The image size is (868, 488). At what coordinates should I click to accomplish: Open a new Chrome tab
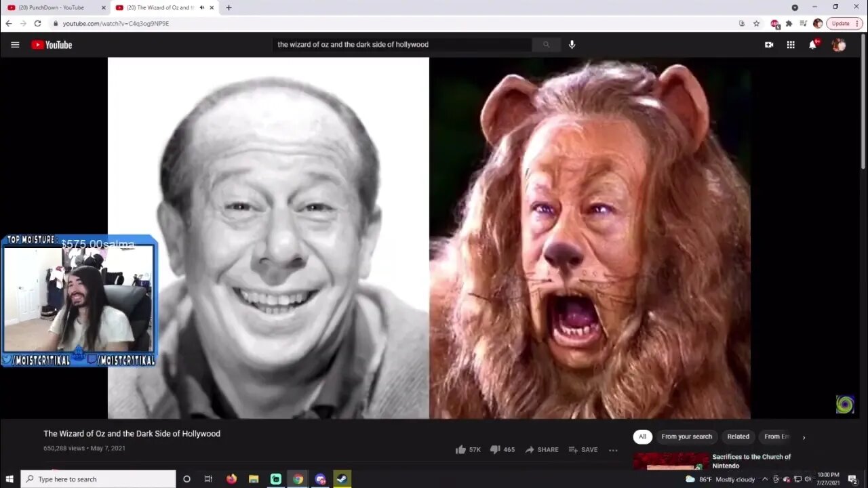coord(229,7)
